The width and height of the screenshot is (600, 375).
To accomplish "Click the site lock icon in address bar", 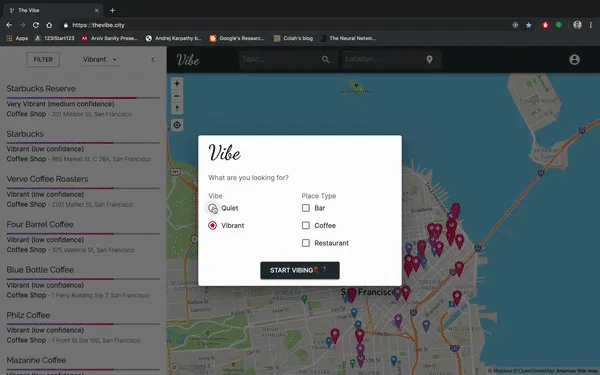I will [x=65, y=25].
